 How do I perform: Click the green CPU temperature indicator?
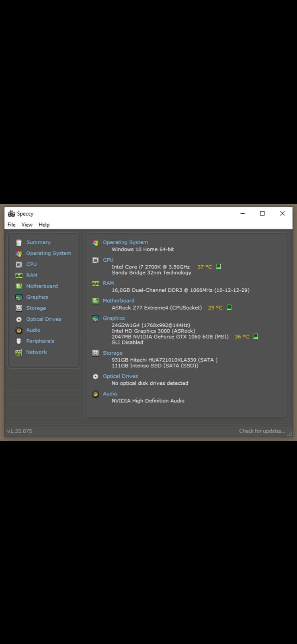219,266
